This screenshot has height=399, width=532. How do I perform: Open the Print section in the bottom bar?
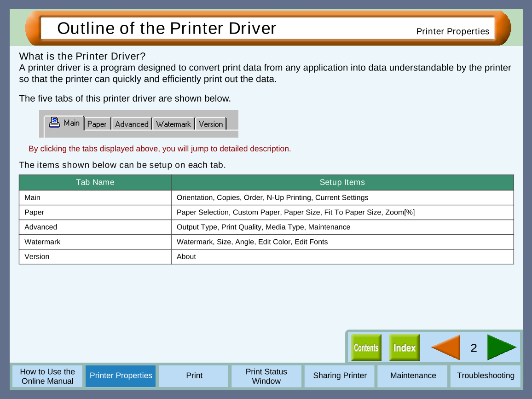point(194,376)
